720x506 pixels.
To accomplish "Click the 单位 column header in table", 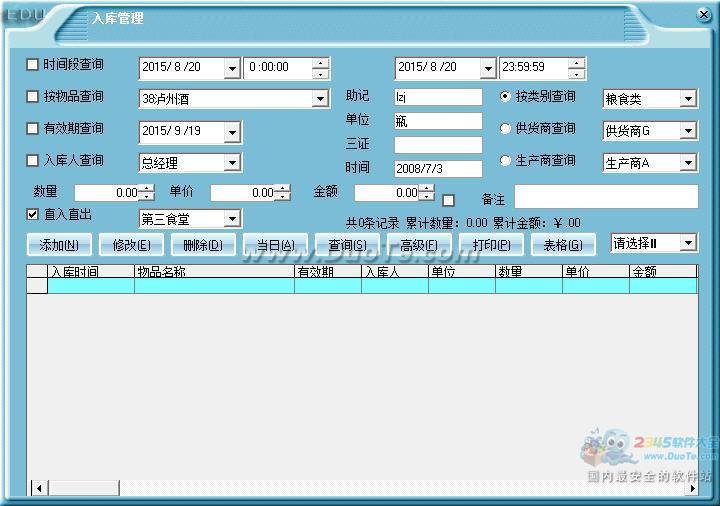I will click(x=462, y=271).
